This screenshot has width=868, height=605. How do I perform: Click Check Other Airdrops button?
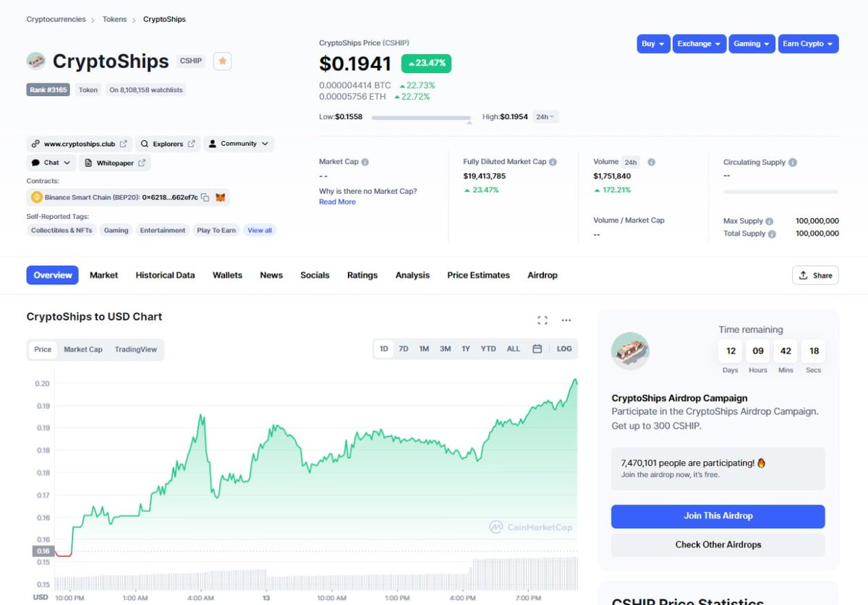[718, 545]
